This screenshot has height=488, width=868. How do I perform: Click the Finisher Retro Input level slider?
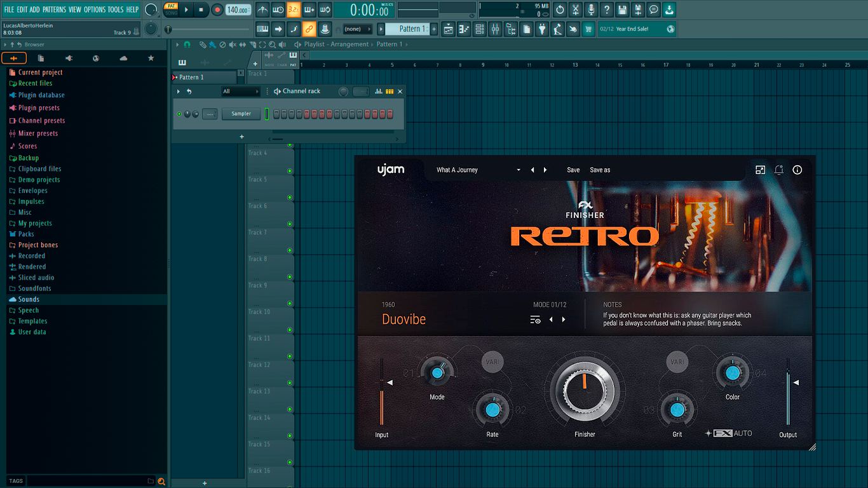[x=382, y=391]
